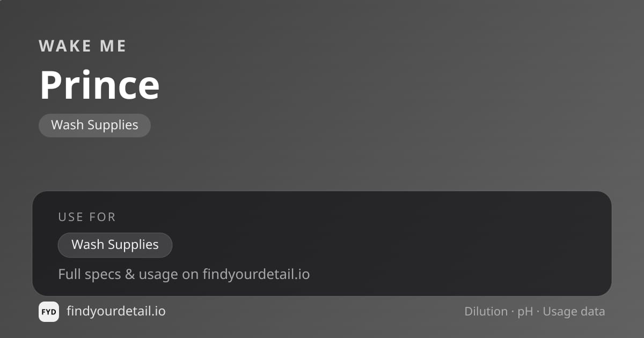Select the Wash Supplies pill below USE FOR

115,245
